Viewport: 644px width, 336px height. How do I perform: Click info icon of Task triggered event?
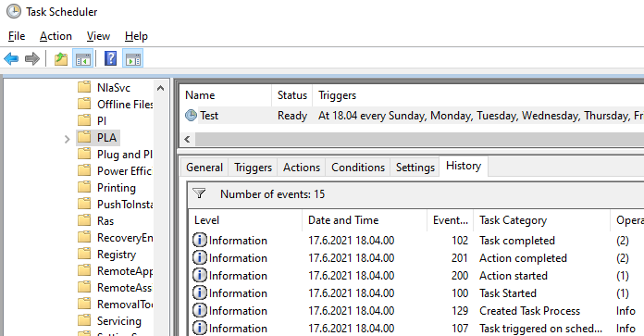[x=200, y=329]
